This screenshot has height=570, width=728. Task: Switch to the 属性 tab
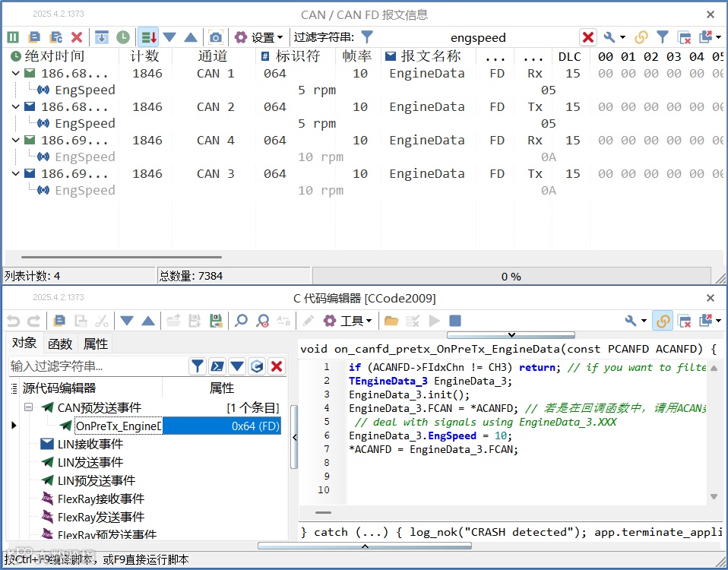tap(95, 344)
